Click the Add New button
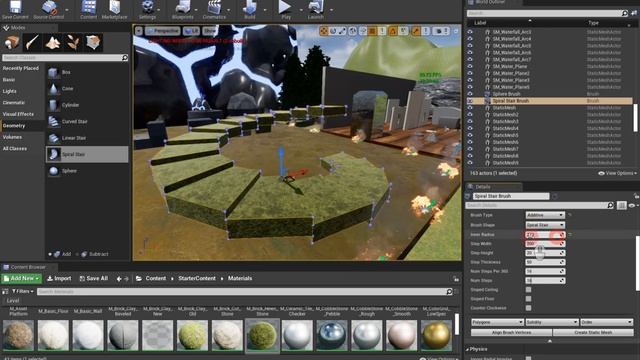The height and width of the screenshot is (360, 640). click(22, 278)
